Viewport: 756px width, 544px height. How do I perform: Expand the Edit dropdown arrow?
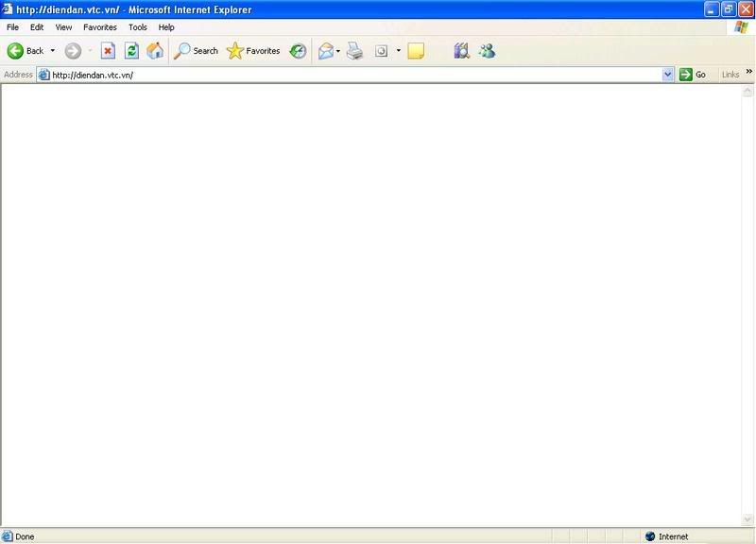click(x=398, y=50)
